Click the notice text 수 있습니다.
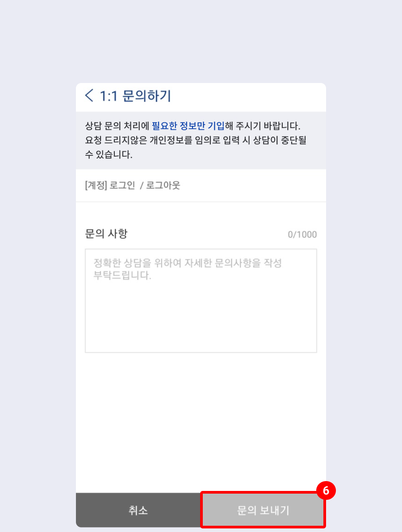This screenshot has height=532, width=402. (x=109, y=155)
